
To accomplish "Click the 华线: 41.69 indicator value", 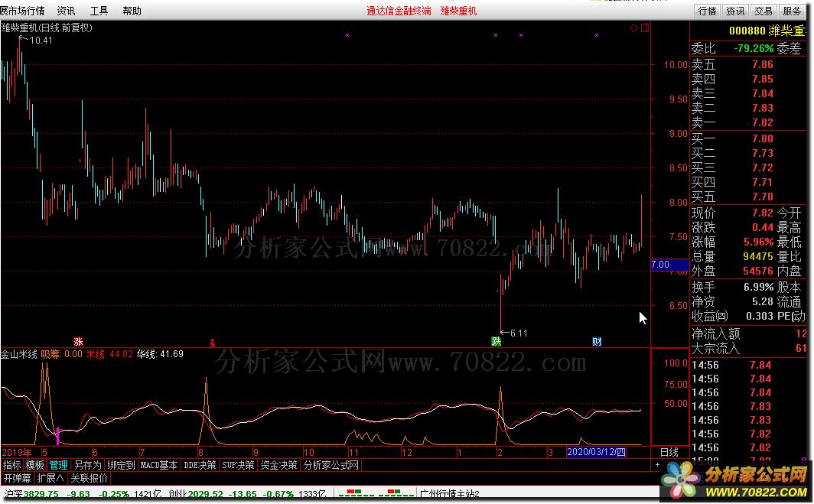I will point(160,354).
